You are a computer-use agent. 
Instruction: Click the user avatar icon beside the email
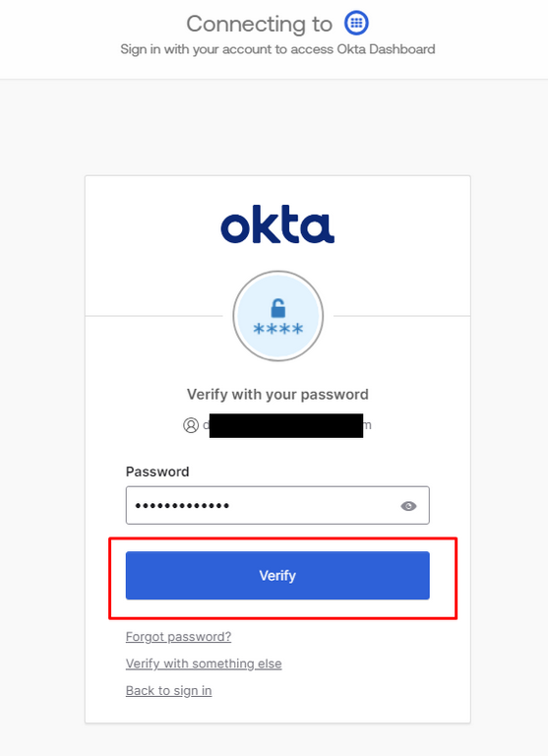[x=191, y=425]
